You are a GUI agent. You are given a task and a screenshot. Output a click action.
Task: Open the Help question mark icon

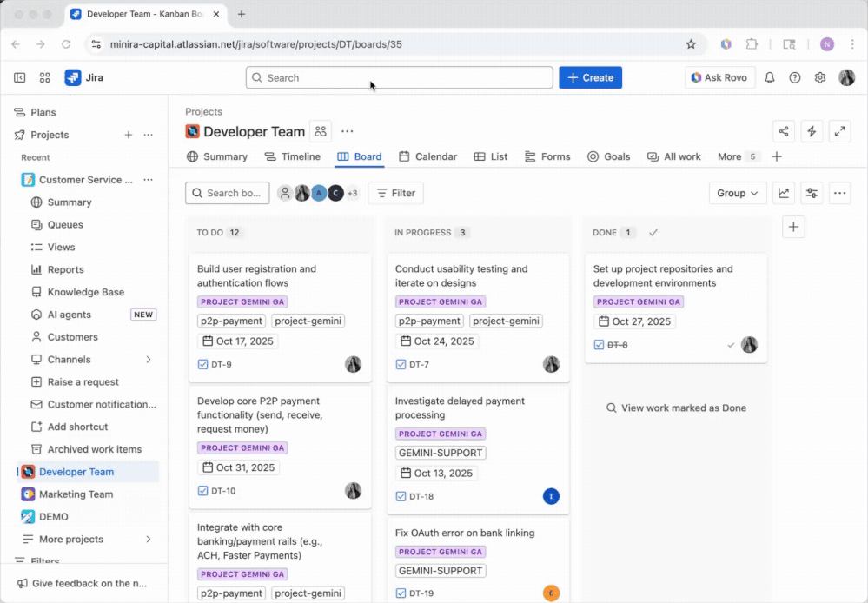click(x=794, y=77)
